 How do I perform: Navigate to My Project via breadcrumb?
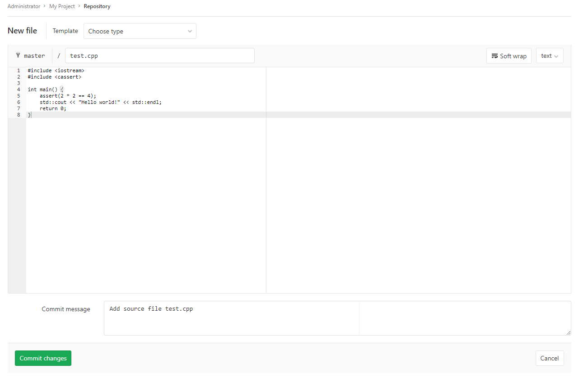point(62,6)
